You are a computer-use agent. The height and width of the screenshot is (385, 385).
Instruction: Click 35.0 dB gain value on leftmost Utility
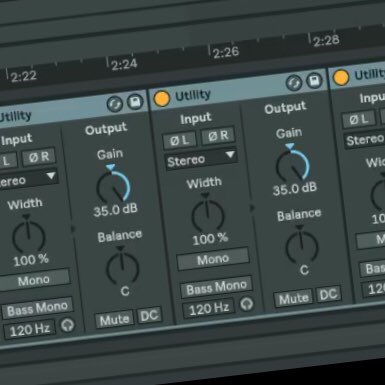click(x=115, y=210)
